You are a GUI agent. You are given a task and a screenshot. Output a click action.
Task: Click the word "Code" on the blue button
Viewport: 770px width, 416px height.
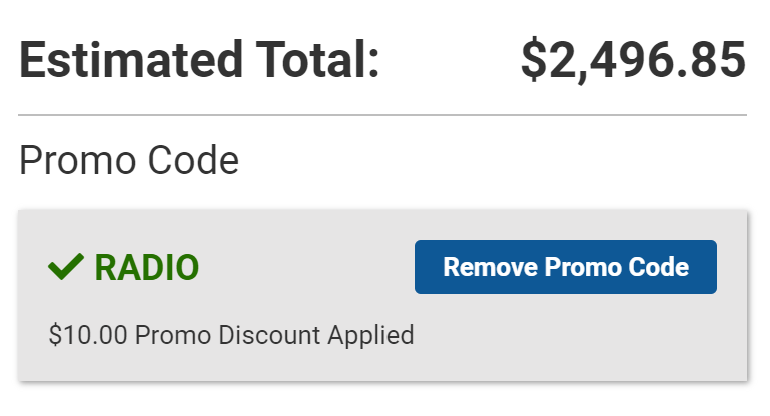pyautogui.click(x=661, y=267)
